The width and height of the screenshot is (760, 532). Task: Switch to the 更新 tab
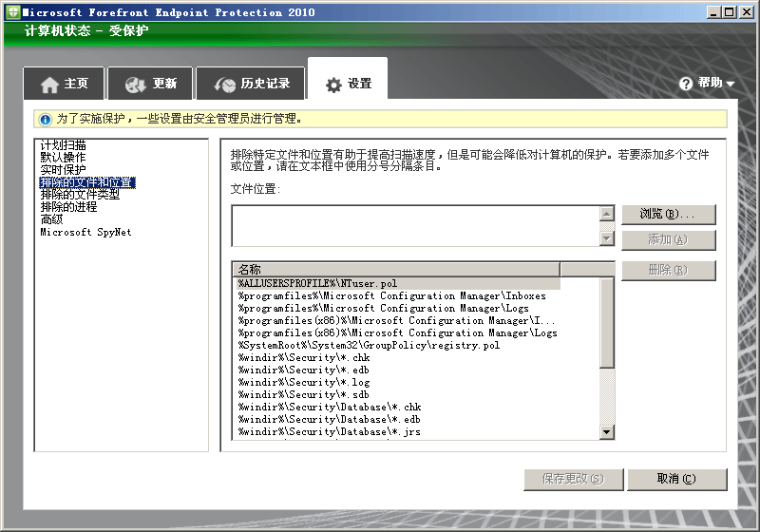150,84
